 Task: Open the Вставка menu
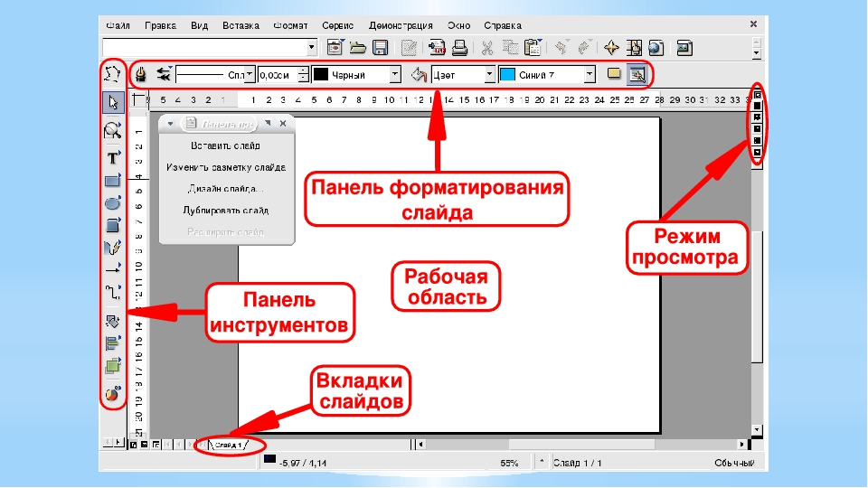click(x=241, y=25)
